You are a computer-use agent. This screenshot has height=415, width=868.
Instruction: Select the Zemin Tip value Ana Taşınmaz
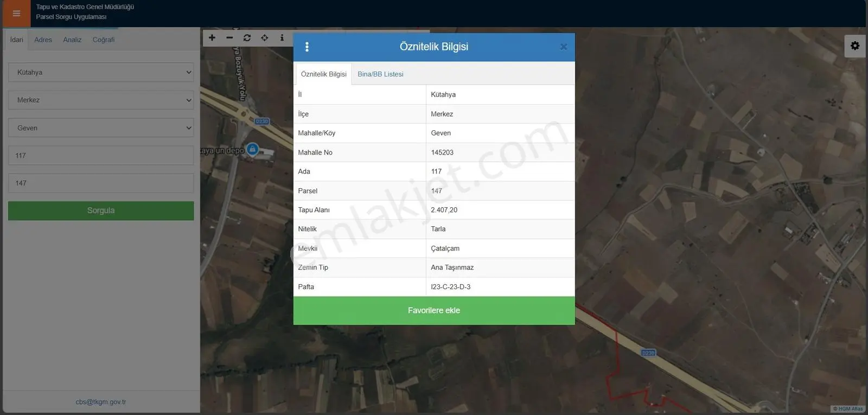[x=452, y=267]
